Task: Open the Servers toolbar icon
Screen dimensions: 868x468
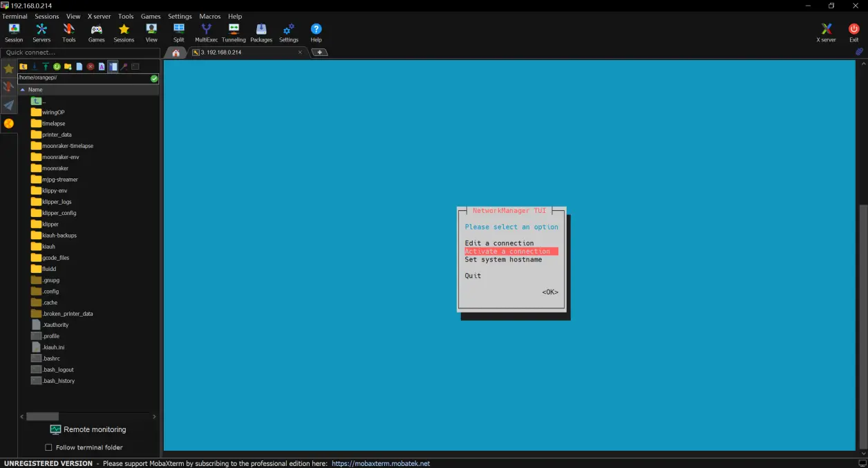Action: point(41,32)
